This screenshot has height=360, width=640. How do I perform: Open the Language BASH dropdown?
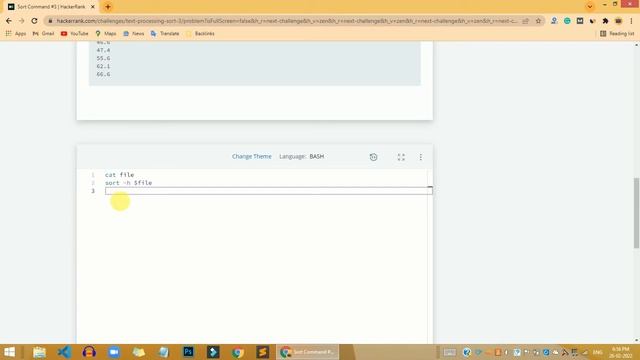tap(302, 156)
